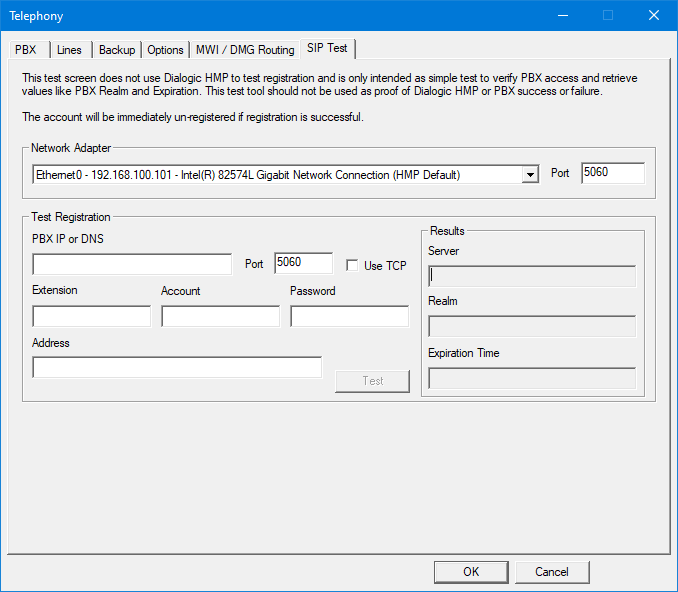Viewport: 678px width, 592px height.
Task: Enable the Use TCP checkbox
Action: (352, 265)
